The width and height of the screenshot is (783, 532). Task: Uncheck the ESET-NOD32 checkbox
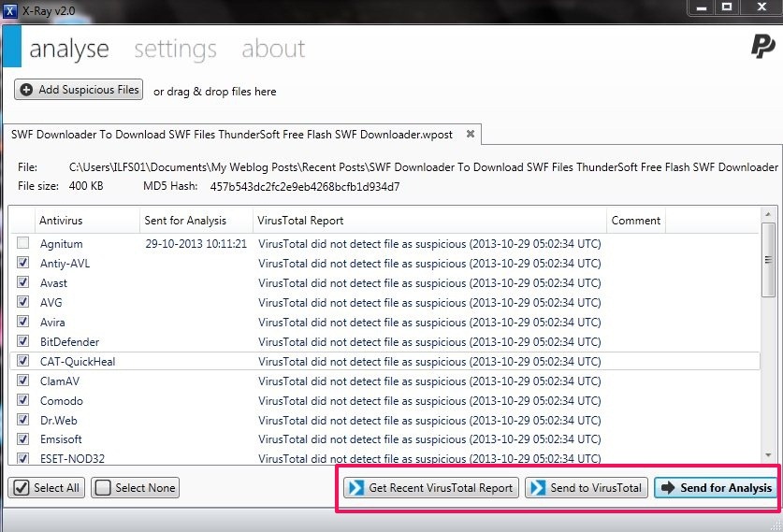23,457
